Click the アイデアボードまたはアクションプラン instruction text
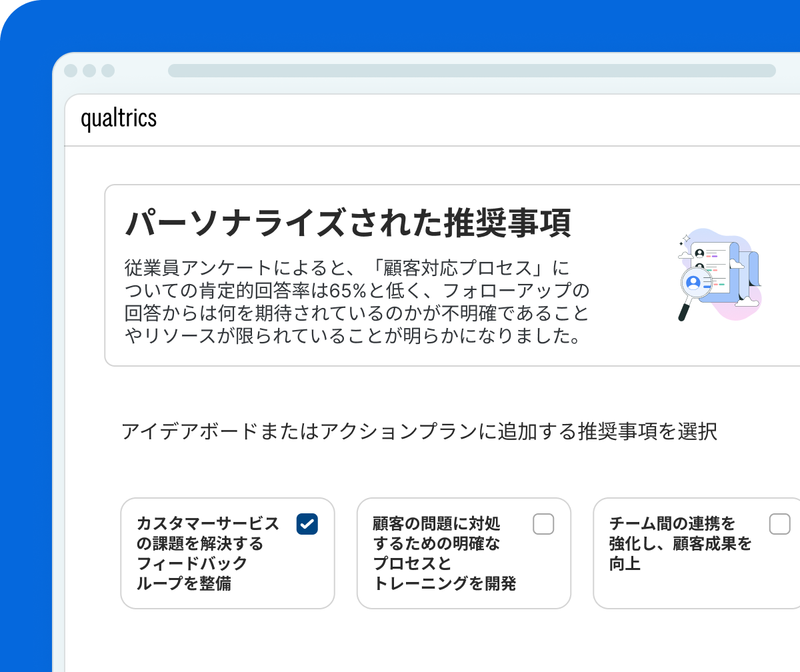 pos(420,431)
